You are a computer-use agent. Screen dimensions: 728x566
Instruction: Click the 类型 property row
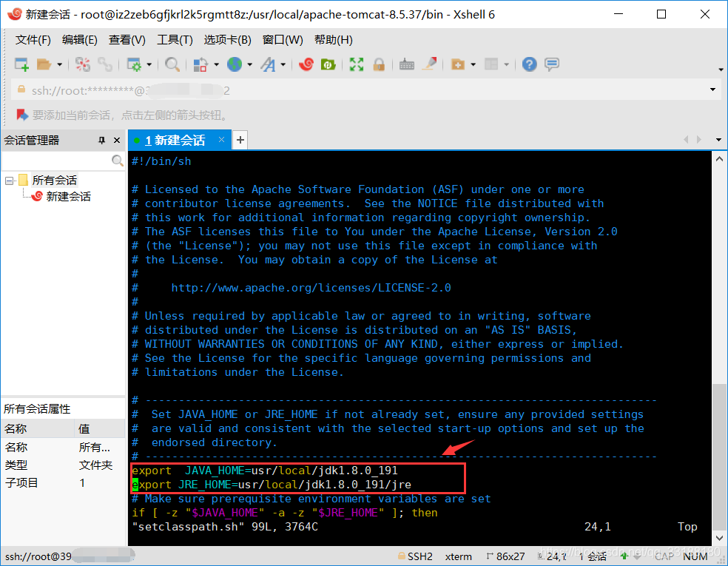[x=63, y=465]
